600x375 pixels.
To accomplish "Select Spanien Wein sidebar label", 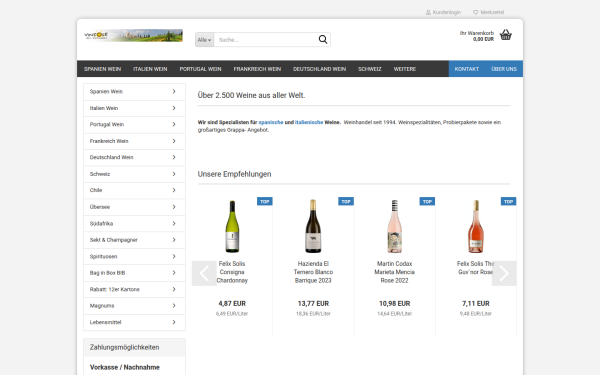I will coord(106,91).
